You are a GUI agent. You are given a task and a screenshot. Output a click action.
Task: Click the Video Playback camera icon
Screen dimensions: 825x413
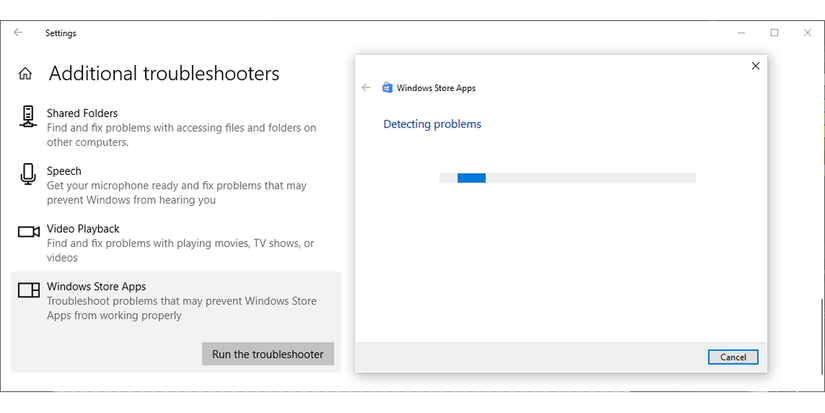click(28, 232)
